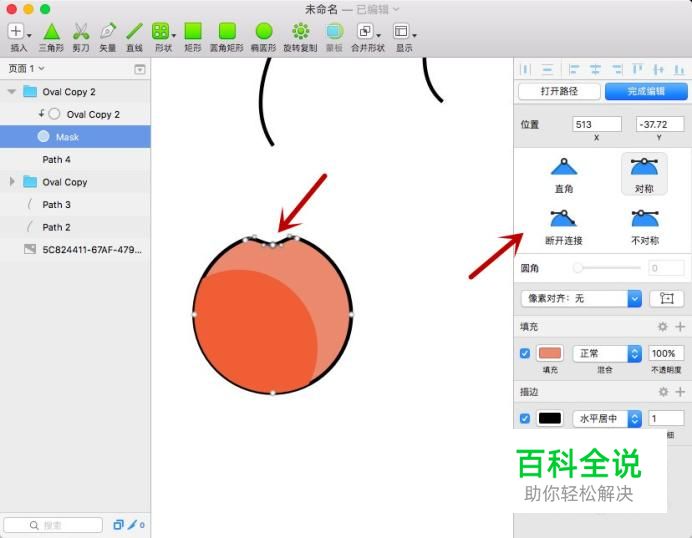Click the fill opacity 100% field

point(666,354)
